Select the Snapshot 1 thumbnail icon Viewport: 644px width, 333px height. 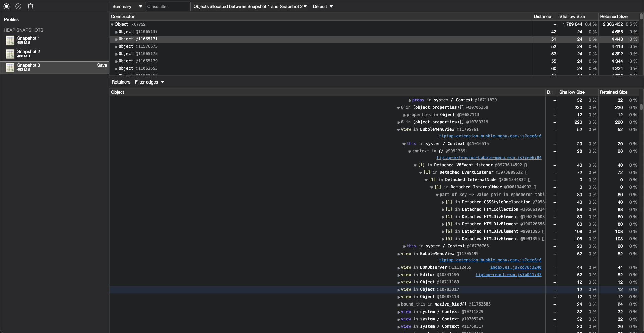coord(10,40)
